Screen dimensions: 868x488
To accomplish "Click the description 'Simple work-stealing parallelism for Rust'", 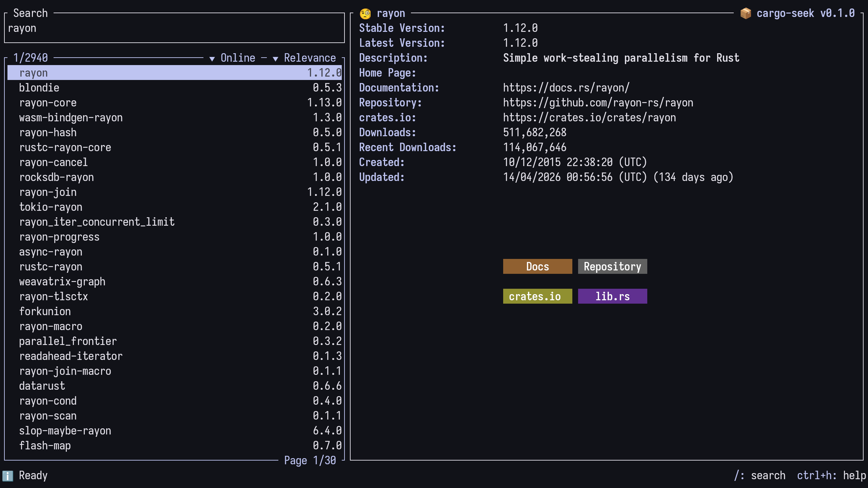I will coord(621,58).
